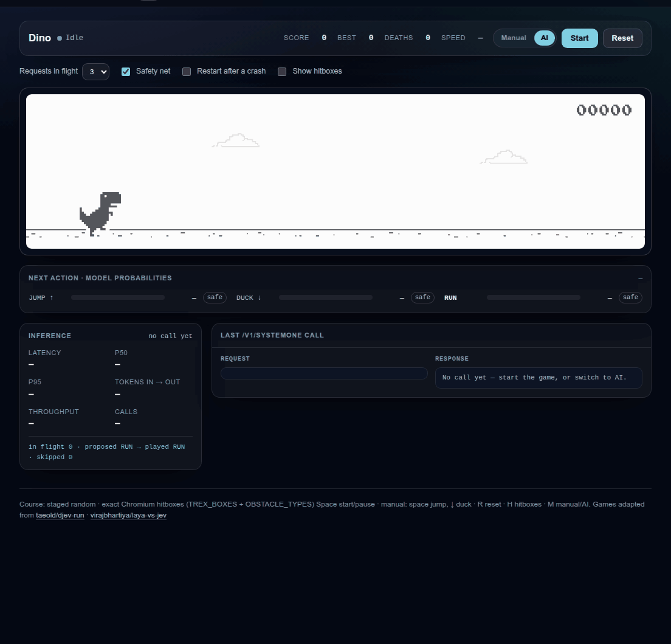The width and height of the screenshot is (671, 644).
Task: Click the JUMP ↑ action label
Action: tap(41, 297)
